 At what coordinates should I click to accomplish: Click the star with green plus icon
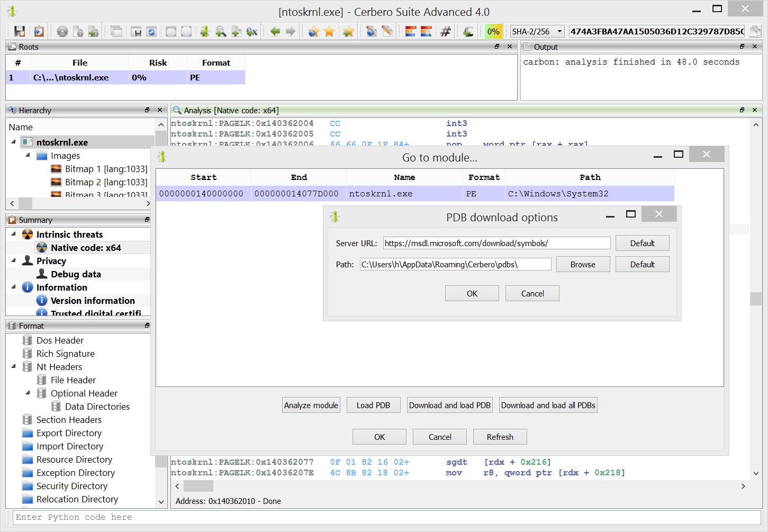(348, 31)
